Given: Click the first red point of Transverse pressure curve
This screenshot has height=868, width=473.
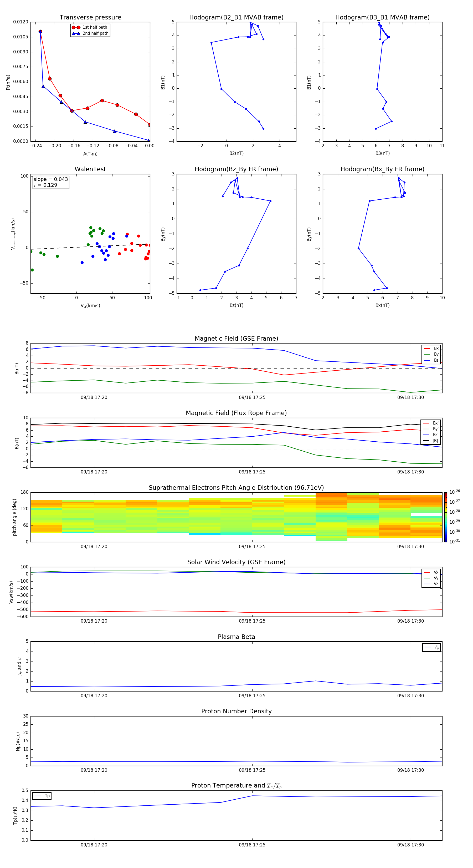Looking at the screenshot, I should pos(40,32).
